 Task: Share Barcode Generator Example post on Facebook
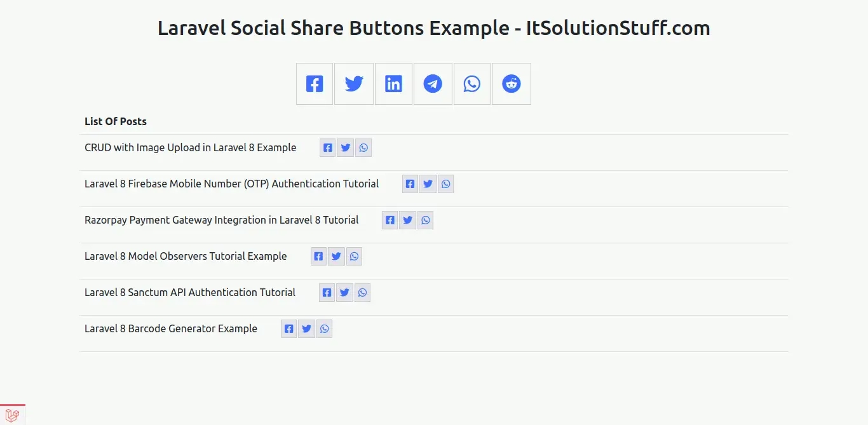point(289,329)
